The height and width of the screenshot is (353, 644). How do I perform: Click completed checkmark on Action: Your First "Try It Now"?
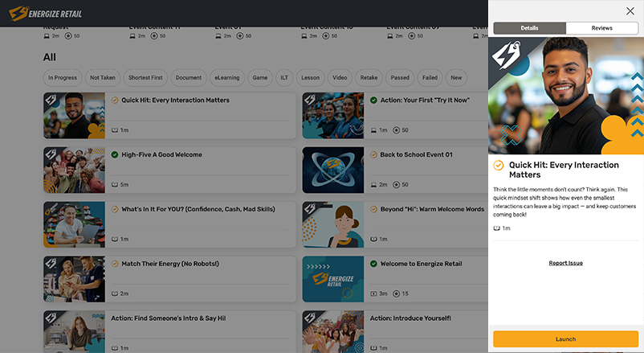(373, 100)
